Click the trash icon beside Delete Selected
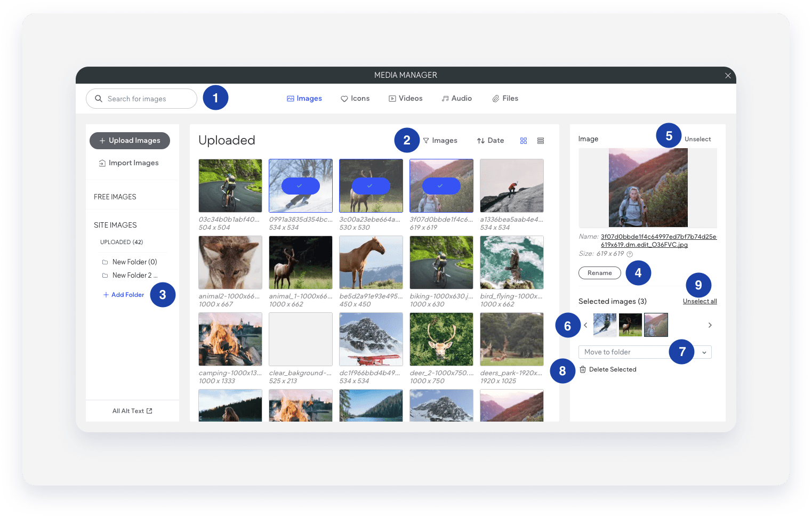 583,369
